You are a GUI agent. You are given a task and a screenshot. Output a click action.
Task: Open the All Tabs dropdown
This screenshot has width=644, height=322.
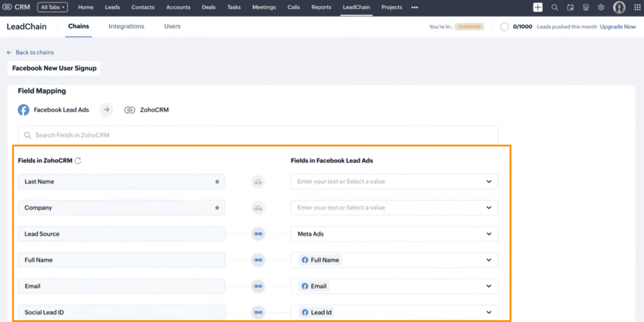(53, 8)
